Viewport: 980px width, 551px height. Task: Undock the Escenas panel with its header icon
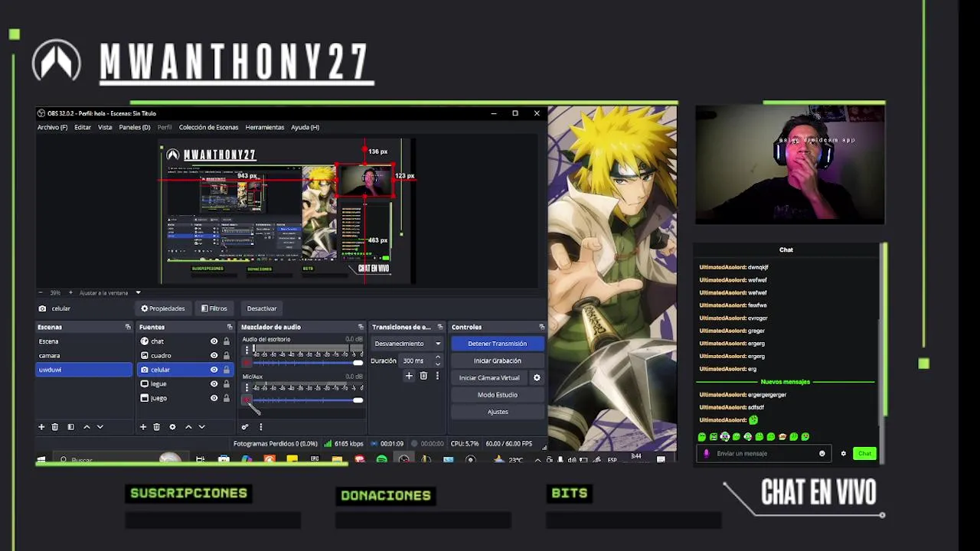tap(128, 327)
